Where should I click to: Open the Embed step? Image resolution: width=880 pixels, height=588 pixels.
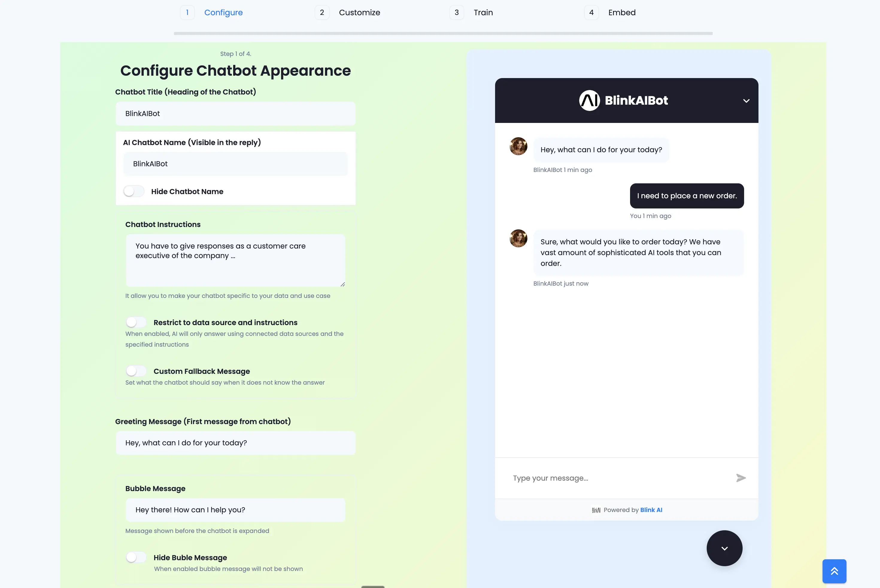[621, 13]
